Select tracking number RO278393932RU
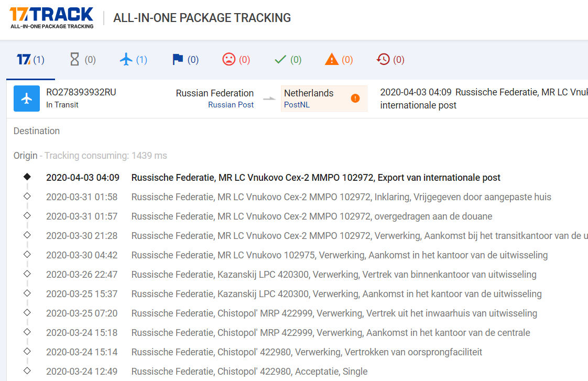 (81, 92)
